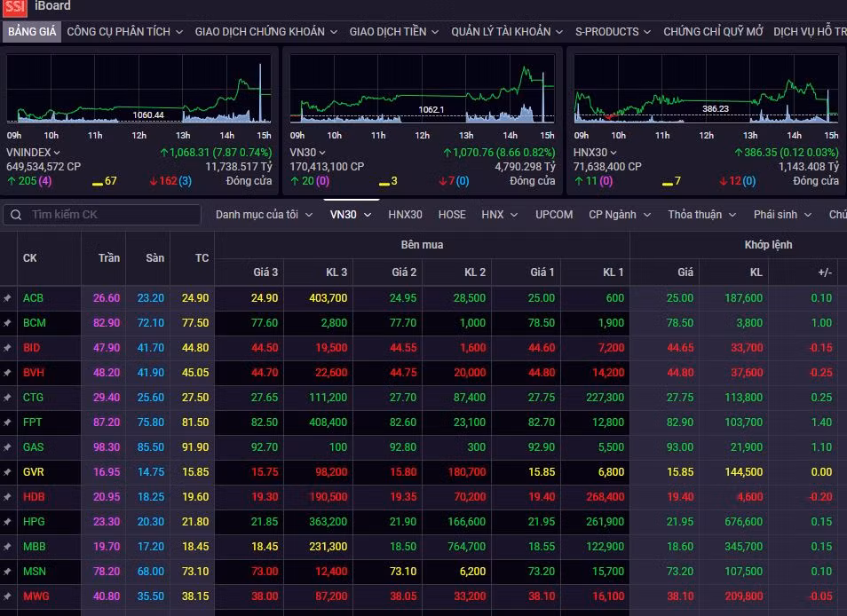Viewport: 847px width, 616px height.
Task: Click HPG matched volume 676,600
Action: (x=744, y=522)
